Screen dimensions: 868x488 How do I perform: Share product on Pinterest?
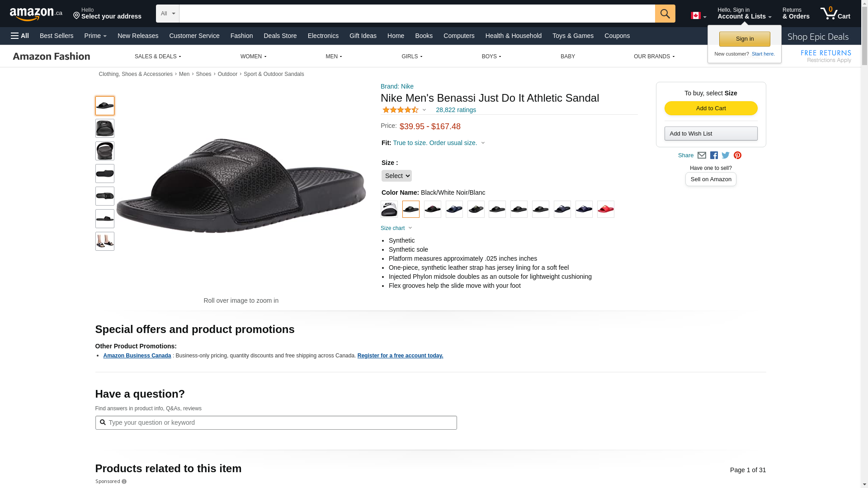click(737, 155)
